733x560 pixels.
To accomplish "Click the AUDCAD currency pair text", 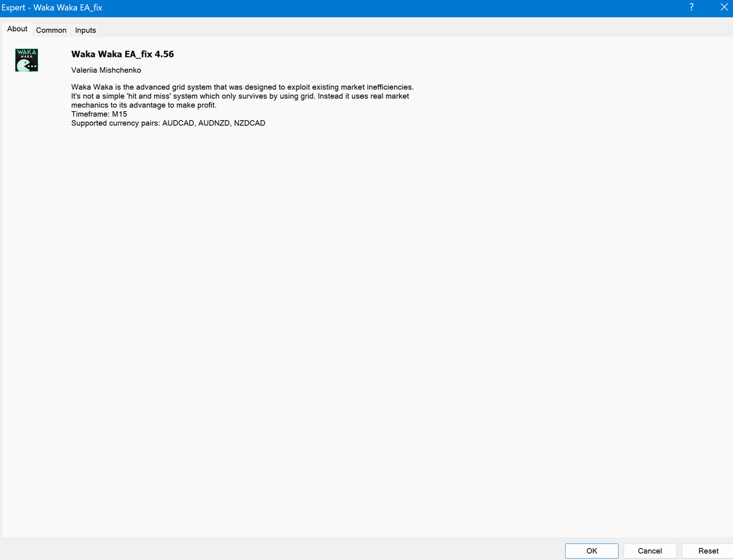I will tap(178, 123).
